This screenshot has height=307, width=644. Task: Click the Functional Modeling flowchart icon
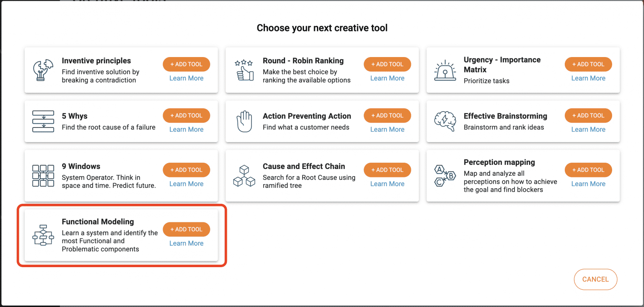click(x=43, y=235)
